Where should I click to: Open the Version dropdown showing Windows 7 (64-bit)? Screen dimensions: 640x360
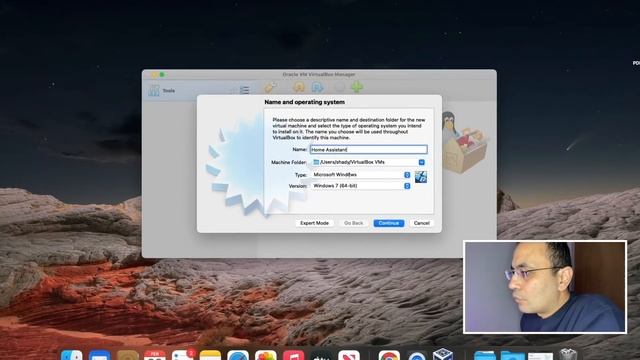point(361,186)
